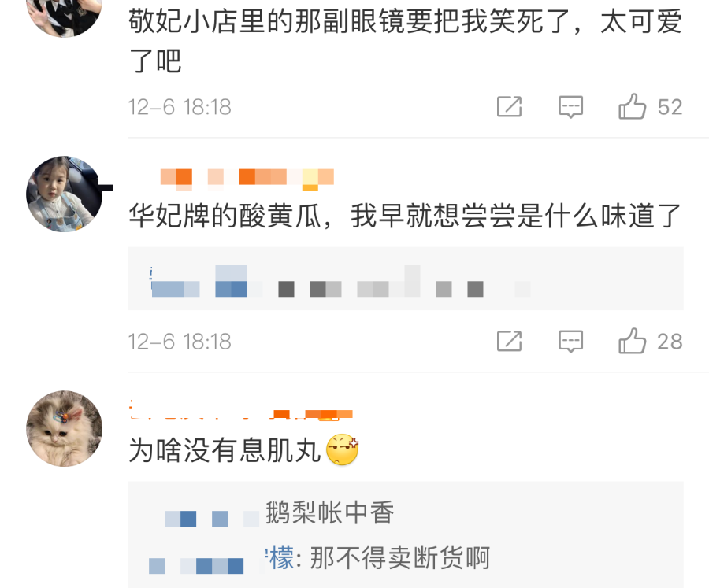
Task: Tap the little girl avatar
Action: [65, 194]
